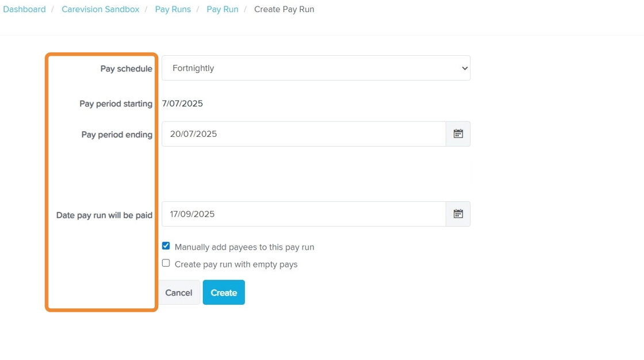Open Carevision Sandbox breadcrumb link
644x360 pixels.
click(101, 9)
